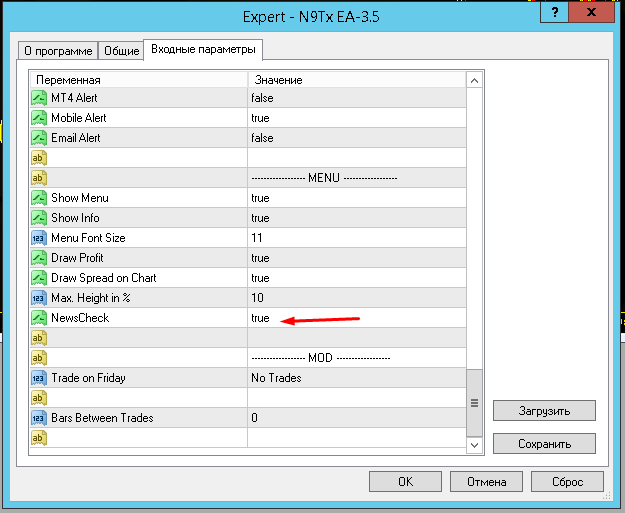Select the Trade on Friday variable name

(x=88, y=378)
